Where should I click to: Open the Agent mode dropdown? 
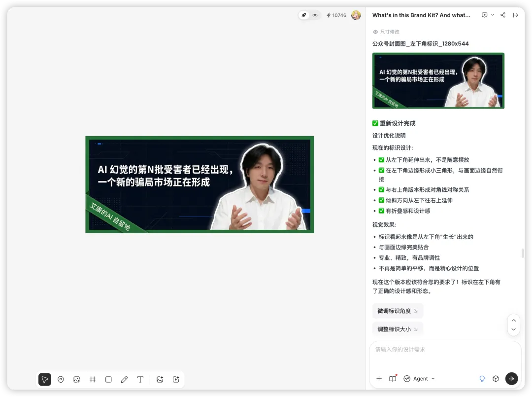[x=419, y=379]
